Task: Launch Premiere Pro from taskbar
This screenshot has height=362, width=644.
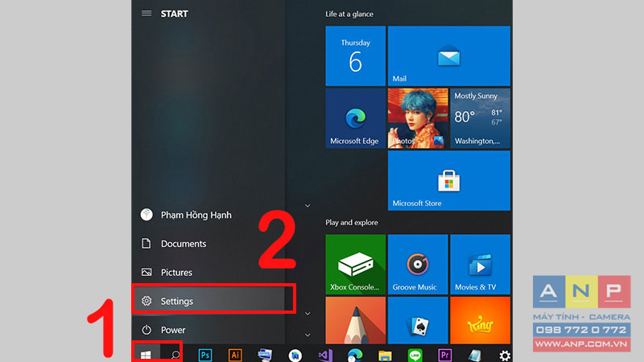Action: pos(445,355)
